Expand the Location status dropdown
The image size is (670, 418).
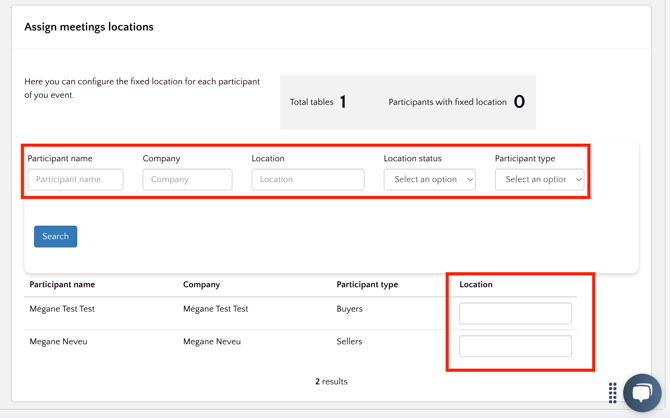[x=429, y=180]
